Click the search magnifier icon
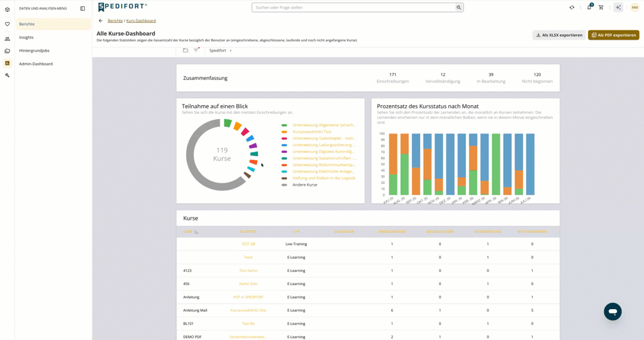Image resolution: width=644 pixels, height=340 pixels. pos(458,8)
